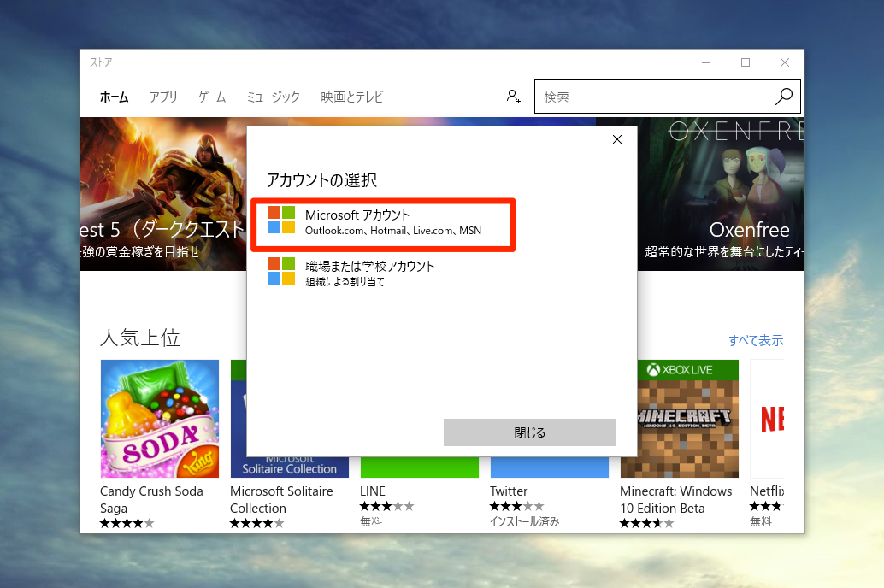The image size is (884, 588).
Task: Click the 人気上位 section heading
Action: [140, 338]
